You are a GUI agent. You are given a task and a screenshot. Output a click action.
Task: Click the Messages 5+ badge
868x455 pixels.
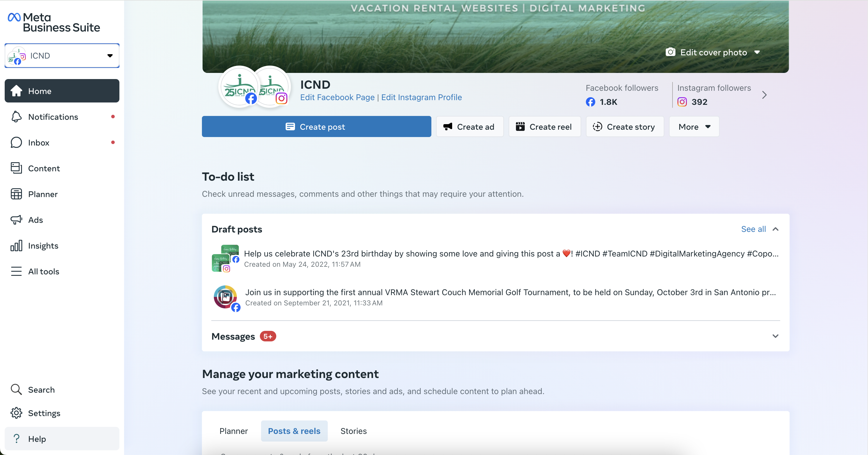(268, 336)
